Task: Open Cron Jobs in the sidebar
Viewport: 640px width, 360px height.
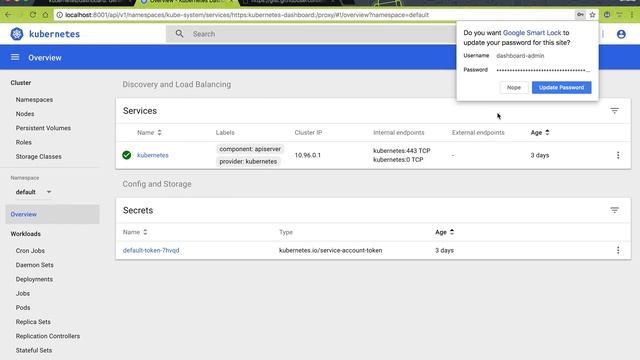Action: [30, 251]
